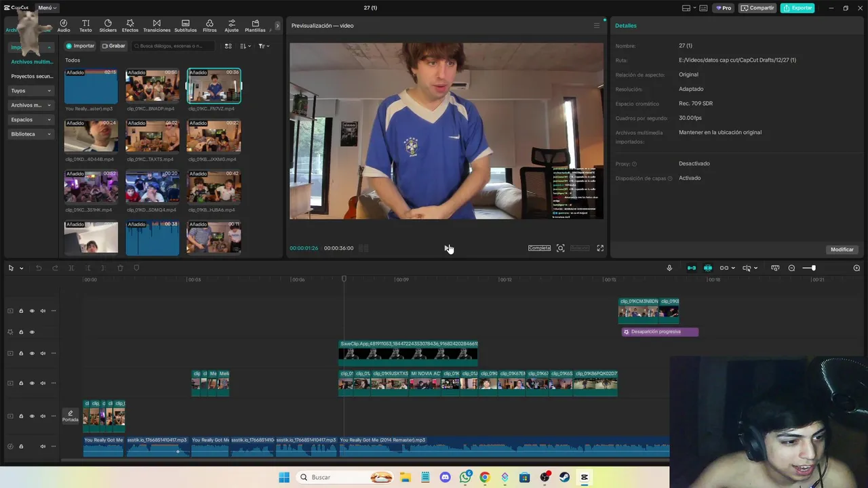Select the clip_01KD...4D44B.mp4 thumbnail
The image size is (868, 488).
(x=91, y=136)
